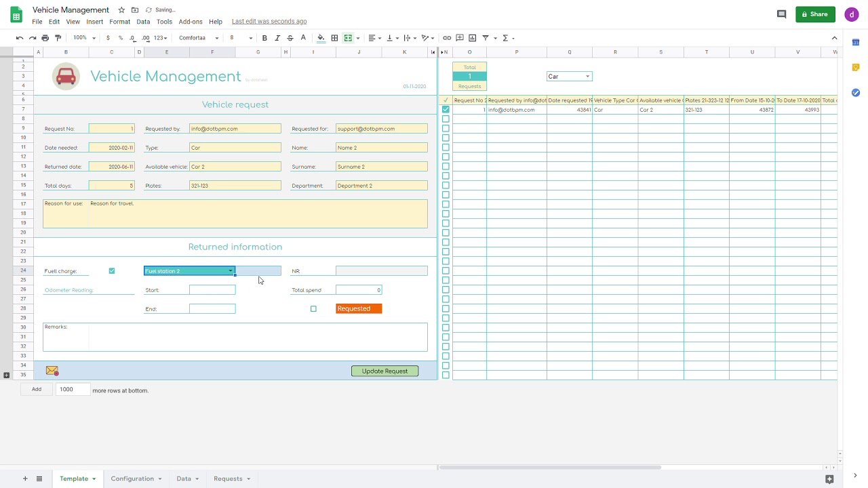Insert a chart
Viewport: 868px width, 488px height.
tap(473, 38)
